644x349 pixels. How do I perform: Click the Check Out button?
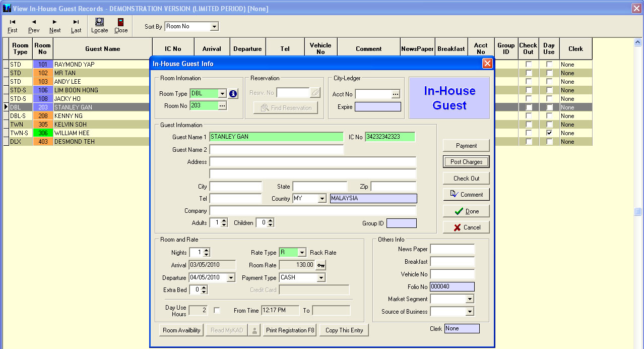point(466,179)
